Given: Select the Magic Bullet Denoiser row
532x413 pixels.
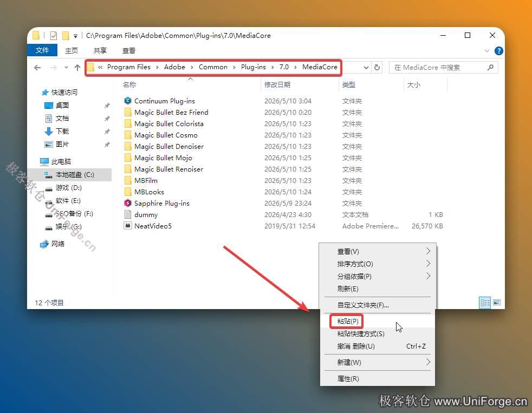Looking at the screenshot, I should 283,147.
